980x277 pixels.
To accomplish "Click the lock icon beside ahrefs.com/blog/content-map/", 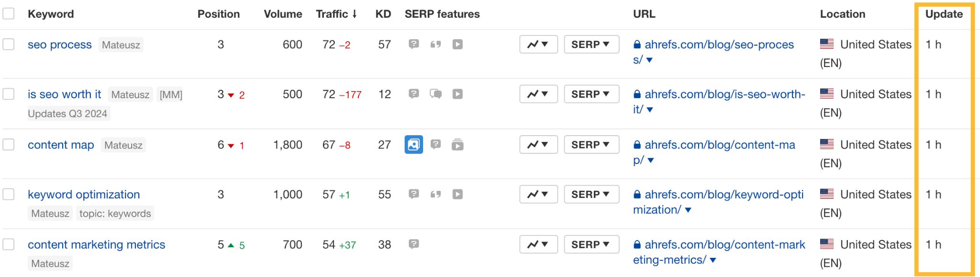I will point(636,144).
